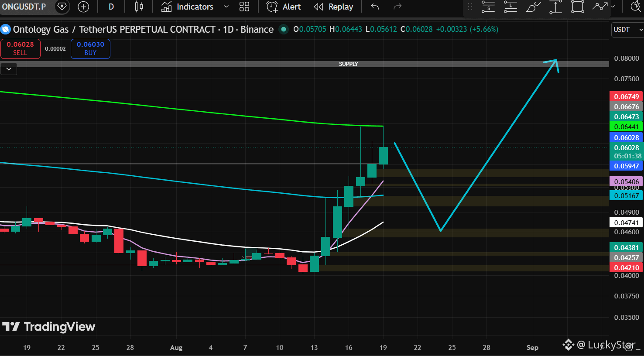Add a symbol to compare with plus icon
The width and height of the screenshot is (644, 356).
tap(83, 7)
